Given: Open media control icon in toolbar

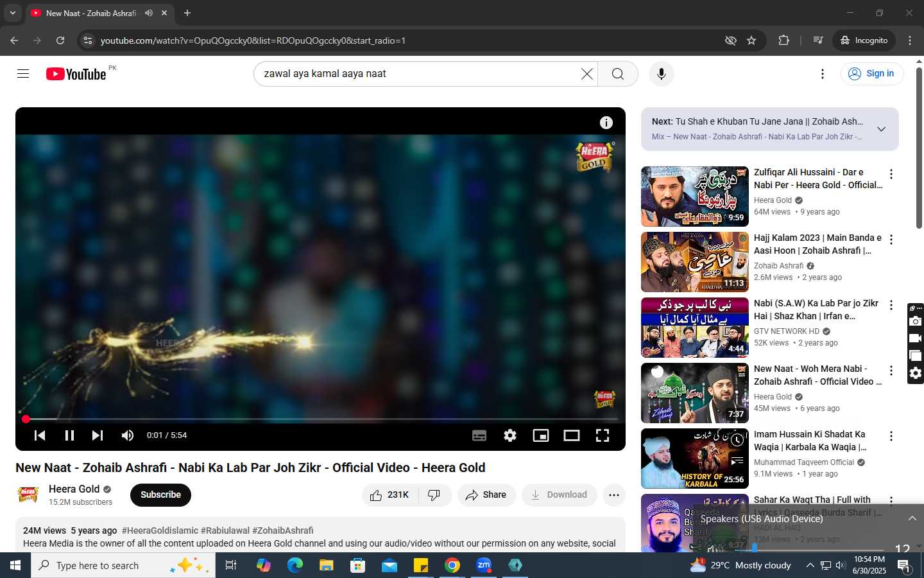Looking at the screenshot, I should (817, 40).
